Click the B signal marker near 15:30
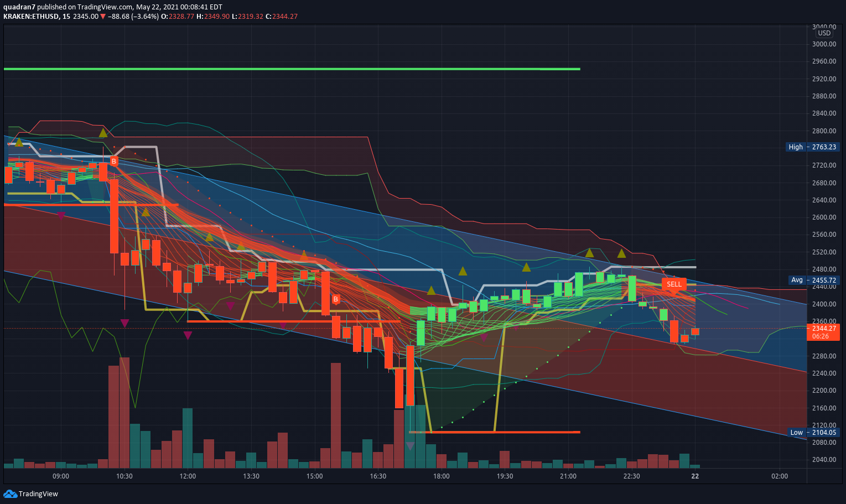 click(335, 299)
